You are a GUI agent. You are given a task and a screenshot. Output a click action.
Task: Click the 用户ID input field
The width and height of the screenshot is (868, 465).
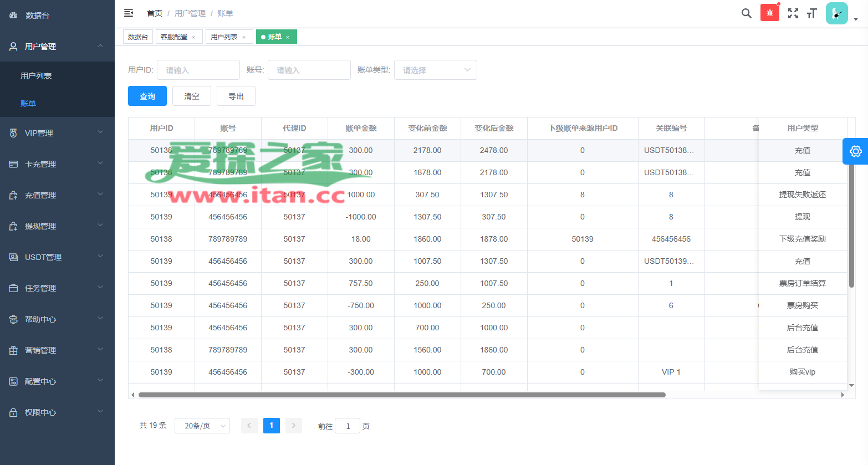point(198,70)
